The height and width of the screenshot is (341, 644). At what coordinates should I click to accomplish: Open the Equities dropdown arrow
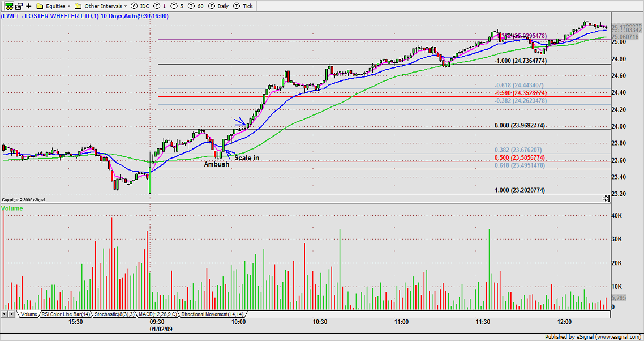(x=68, y=6)
